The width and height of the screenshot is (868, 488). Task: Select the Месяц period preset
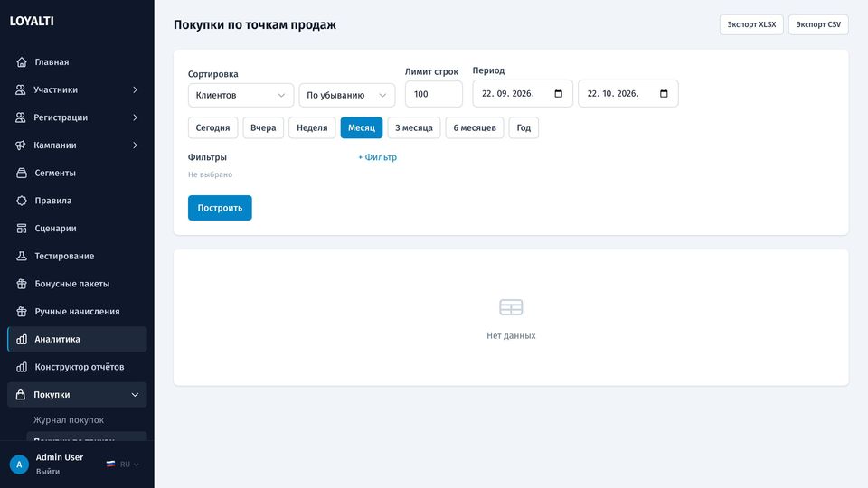[x=362, y=127]
